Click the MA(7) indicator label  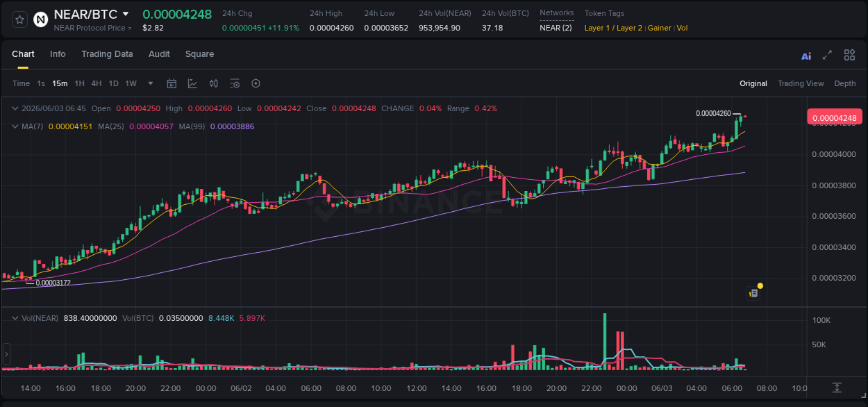tap(33, 126)
